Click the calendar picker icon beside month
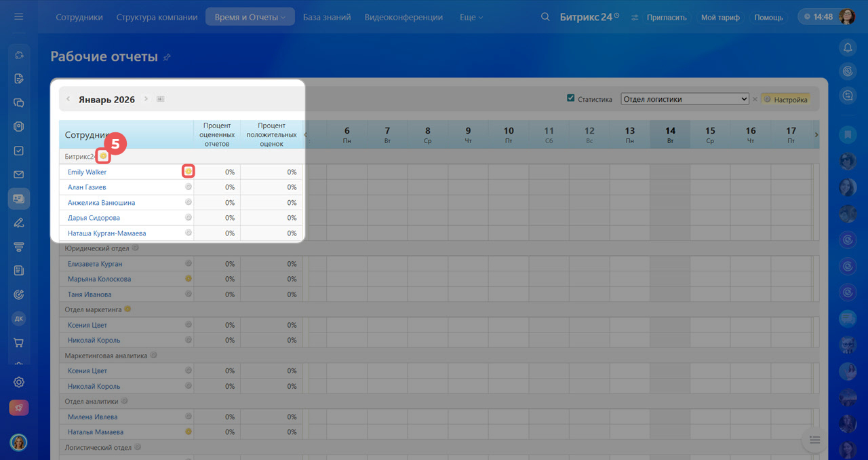 tap(161, 99)
